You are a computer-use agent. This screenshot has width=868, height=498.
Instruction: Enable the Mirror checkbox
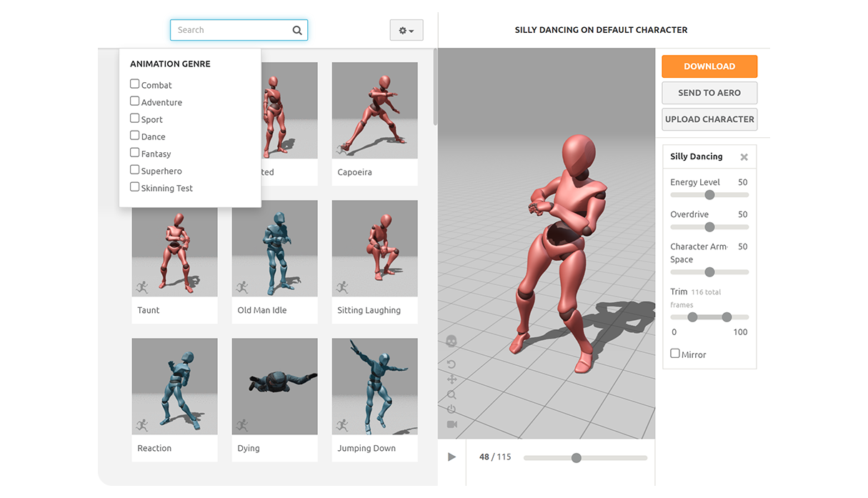click(x=675, y=353)
